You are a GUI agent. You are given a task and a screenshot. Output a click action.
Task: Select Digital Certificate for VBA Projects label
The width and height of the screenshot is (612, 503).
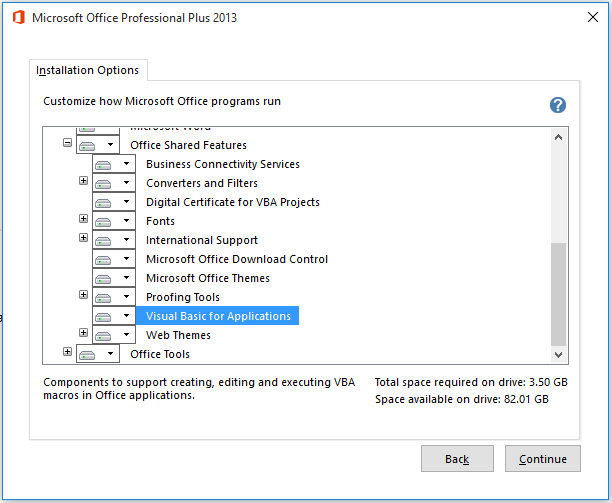pos(233,202)
